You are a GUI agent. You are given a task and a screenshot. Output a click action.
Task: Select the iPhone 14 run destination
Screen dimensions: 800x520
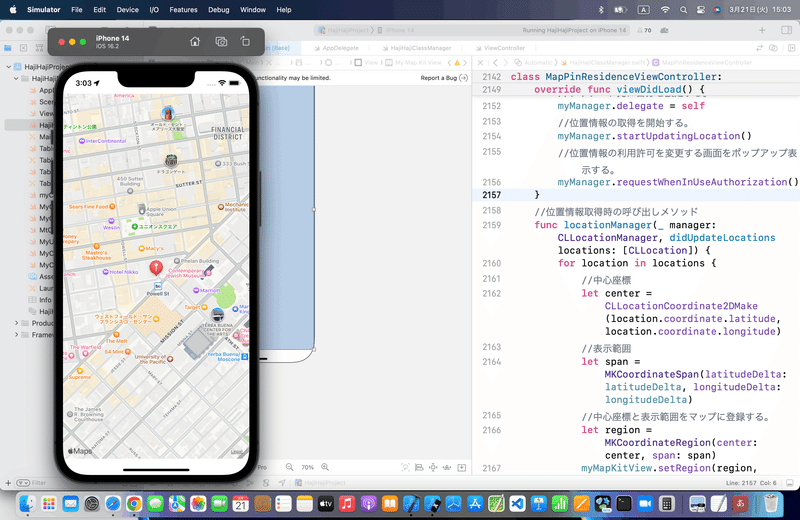coord(396,30)
